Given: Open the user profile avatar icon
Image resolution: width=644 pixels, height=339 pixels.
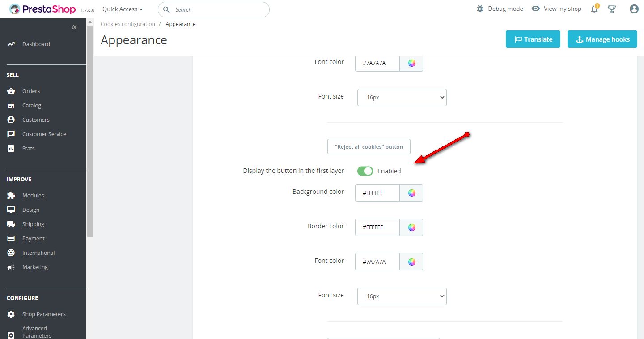Looking at the screenshot, I should [x=634, y=9].
